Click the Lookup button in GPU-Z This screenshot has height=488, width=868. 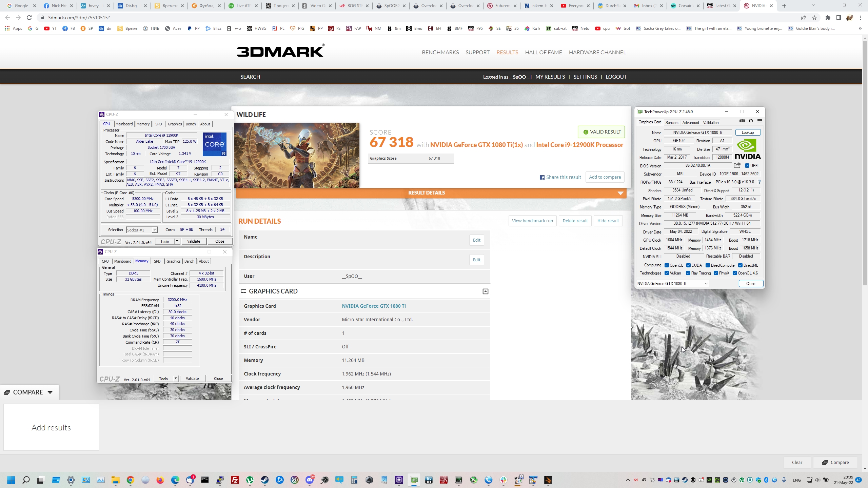click(748, 133)
